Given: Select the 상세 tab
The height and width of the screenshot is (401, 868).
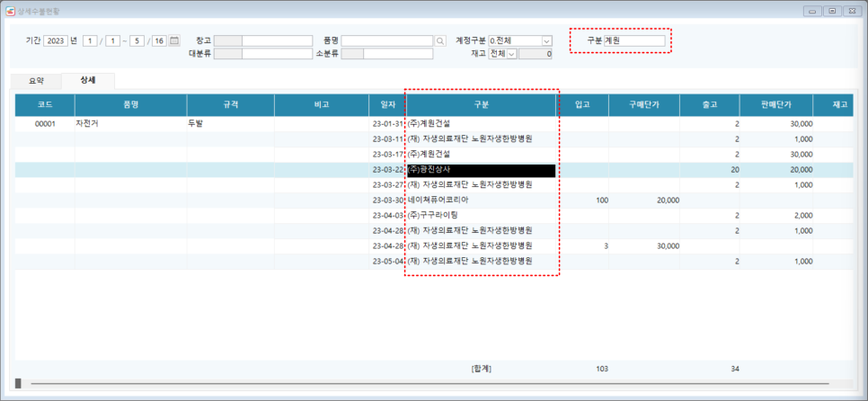Looking at the screenshot, I should pyautogui.click(x=88, y=80).
